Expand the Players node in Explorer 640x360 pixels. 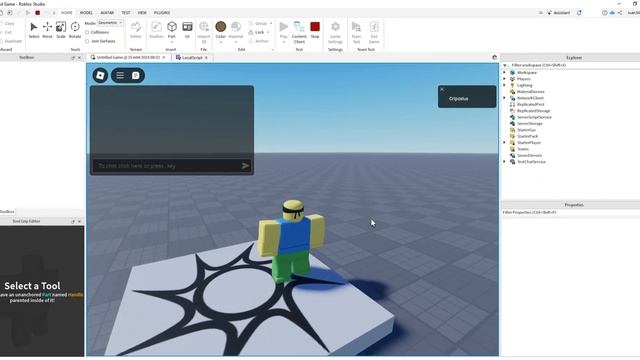(504, 79)
